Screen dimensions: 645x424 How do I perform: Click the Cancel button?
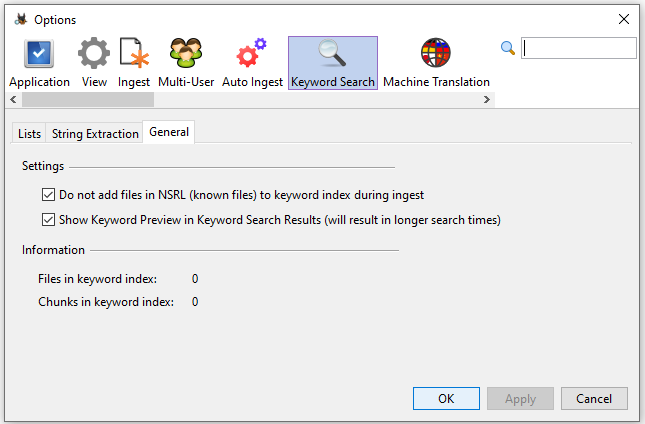coord(594,398)
